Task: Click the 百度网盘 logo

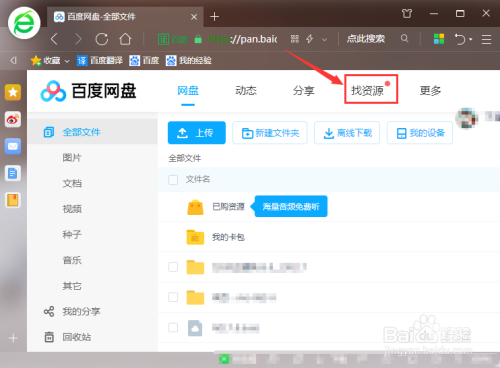Action: click(x=88, y=91)
